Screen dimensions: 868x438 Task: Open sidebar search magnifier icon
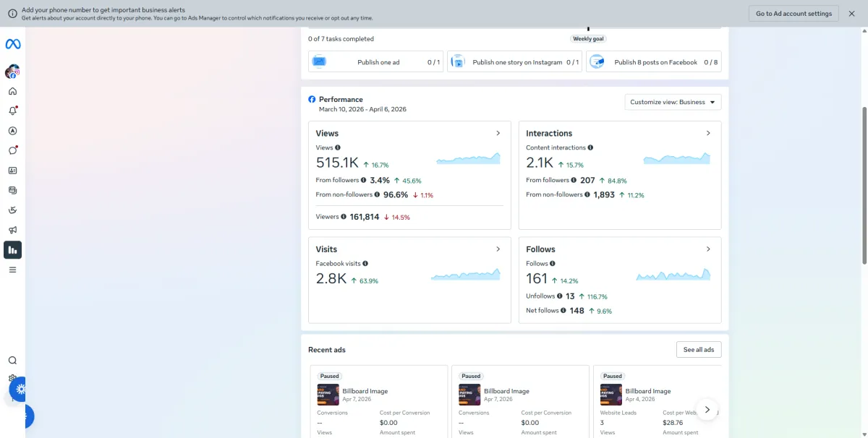point(12,361)
